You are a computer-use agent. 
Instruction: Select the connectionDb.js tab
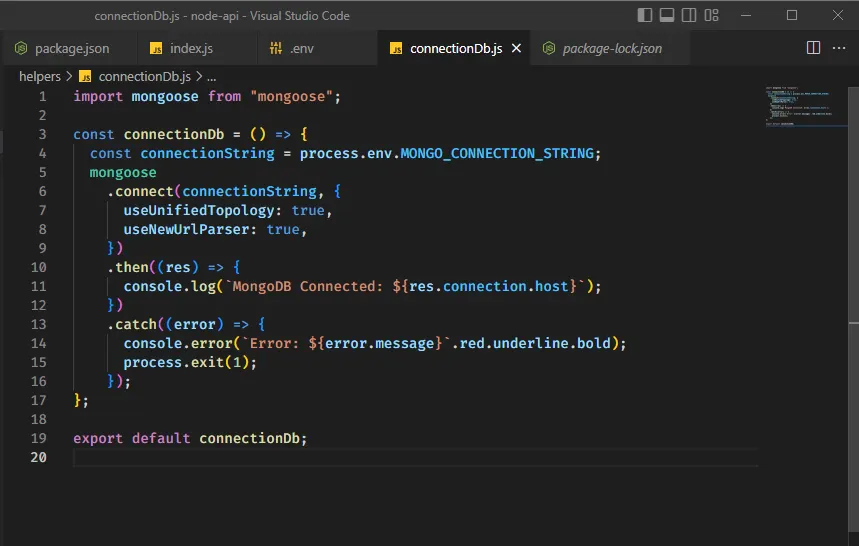click(456, 49)
